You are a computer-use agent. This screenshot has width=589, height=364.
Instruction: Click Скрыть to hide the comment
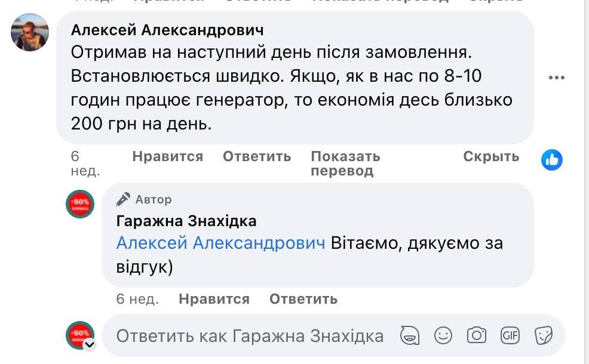[491, 156]
